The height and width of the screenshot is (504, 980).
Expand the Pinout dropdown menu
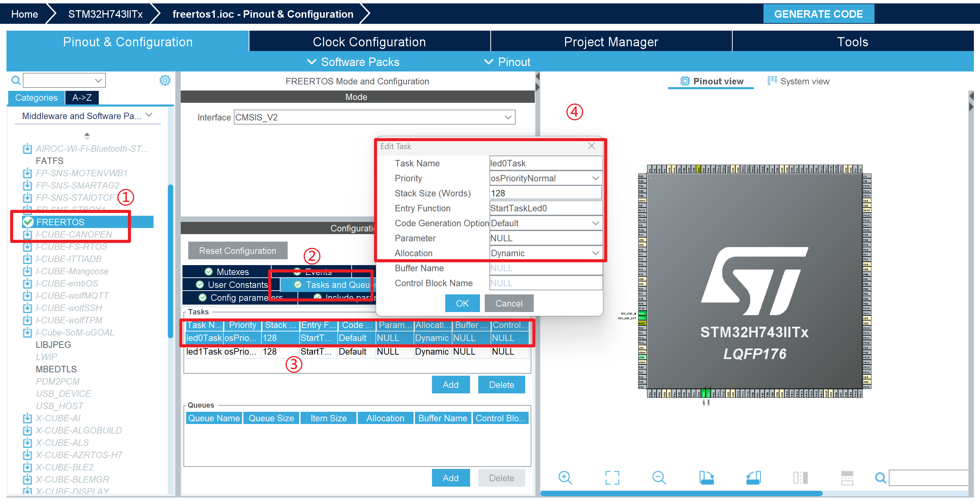coord(507,62)
